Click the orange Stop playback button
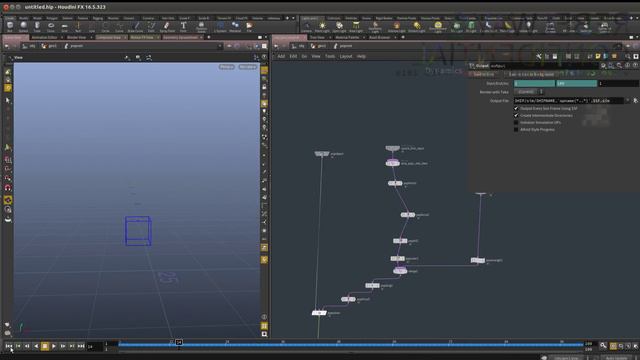Screen dimensions: 640x360 (45, 346)
